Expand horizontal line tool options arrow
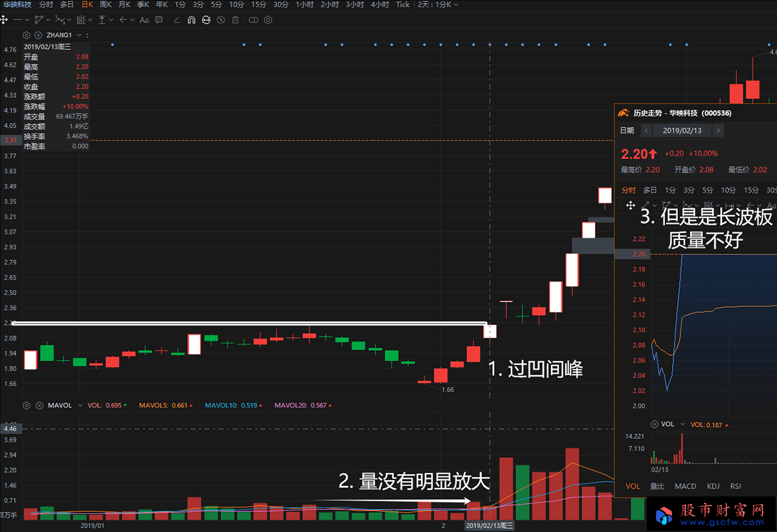Image resolution: width=777 pixels, height=532 pixels. coord(27,20)
